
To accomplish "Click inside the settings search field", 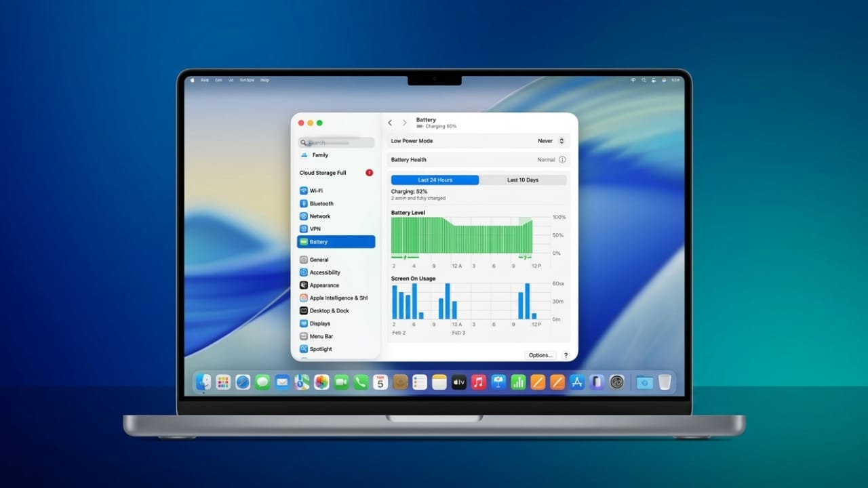I will tap(336, 142).
